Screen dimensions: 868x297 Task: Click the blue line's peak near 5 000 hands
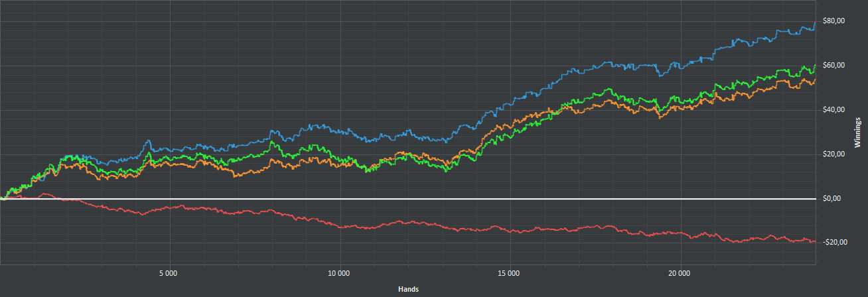[x=149, y=141]
